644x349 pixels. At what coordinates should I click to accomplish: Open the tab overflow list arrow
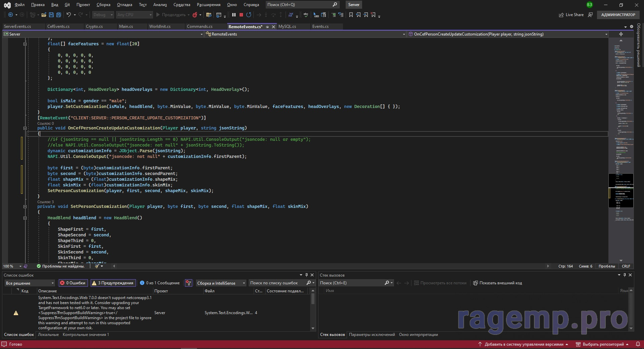click(x=625, y=27)
